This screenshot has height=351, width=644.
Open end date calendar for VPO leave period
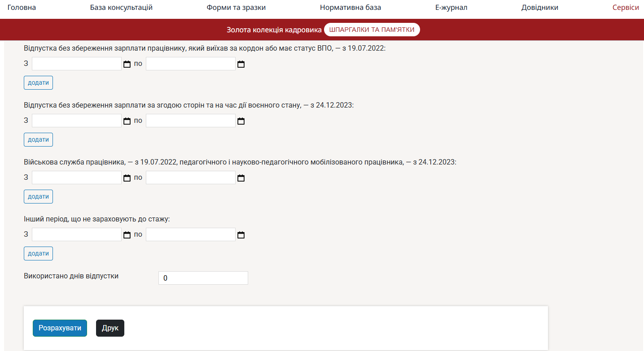241,64
